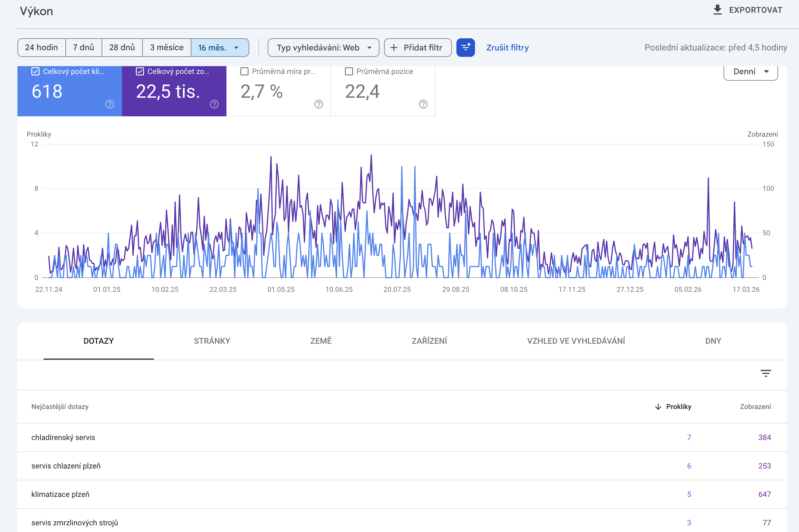Open help icon on average CTR card
The height and width of the screenshot is (532, 799).
(x=318, y=104)
